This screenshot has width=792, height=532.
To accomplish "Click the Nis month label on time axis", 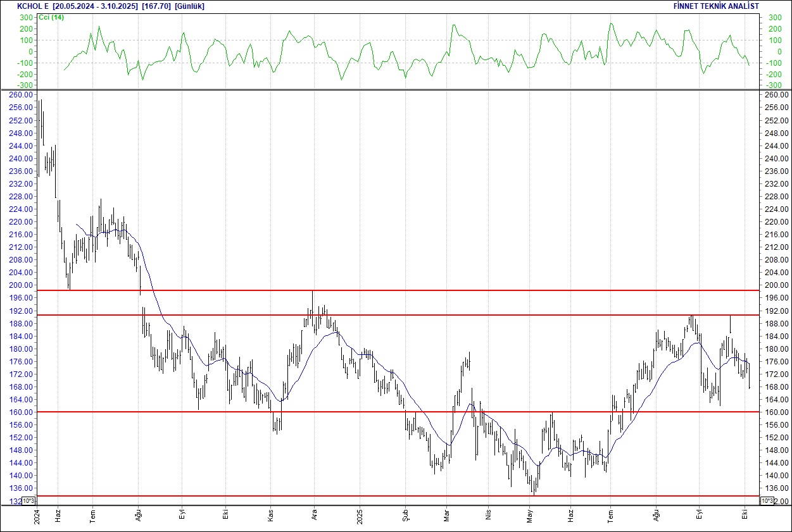I will click(488, 516).
